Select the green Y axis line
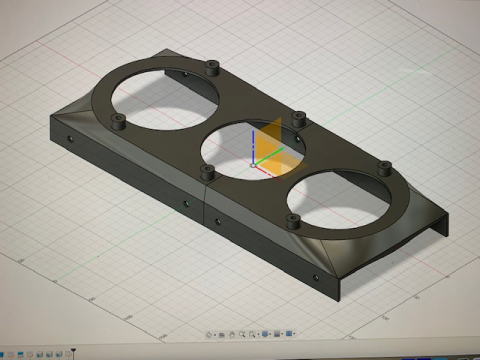The width and height of the screenshot is (480, 360). click(x=269, y=156)
